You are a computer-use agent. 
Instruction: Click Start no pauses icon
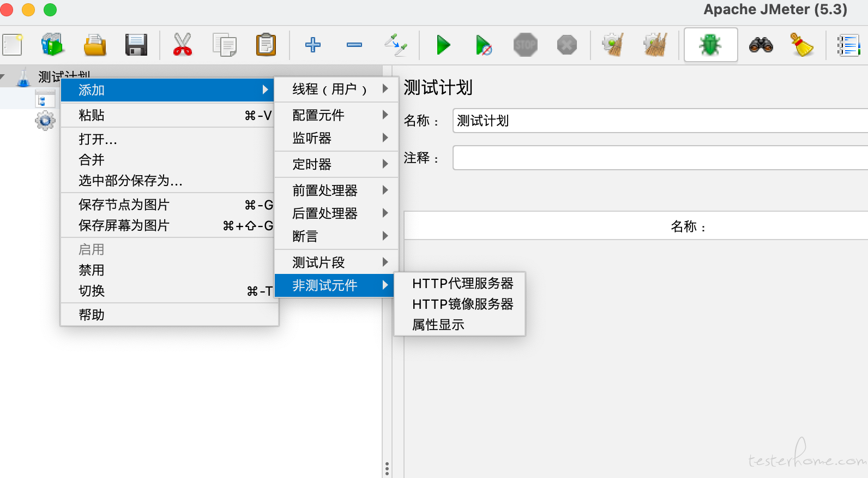(484, 45)
